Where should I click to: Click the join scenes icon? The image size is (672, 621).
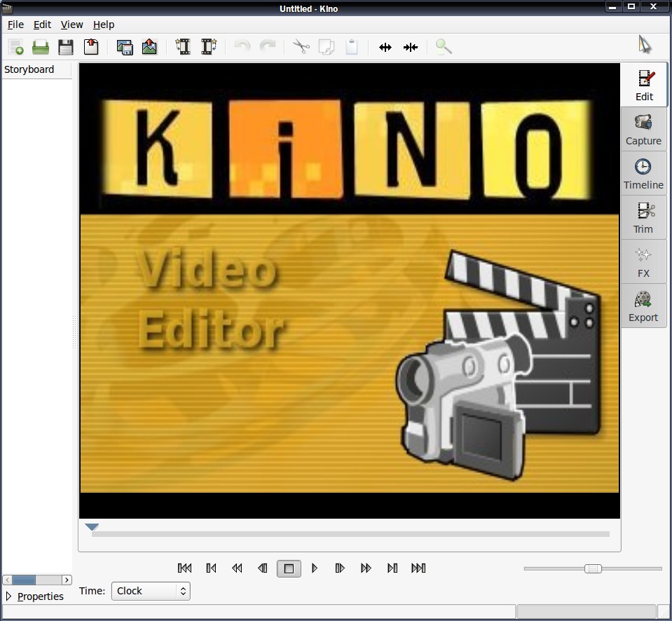point(411,47)
